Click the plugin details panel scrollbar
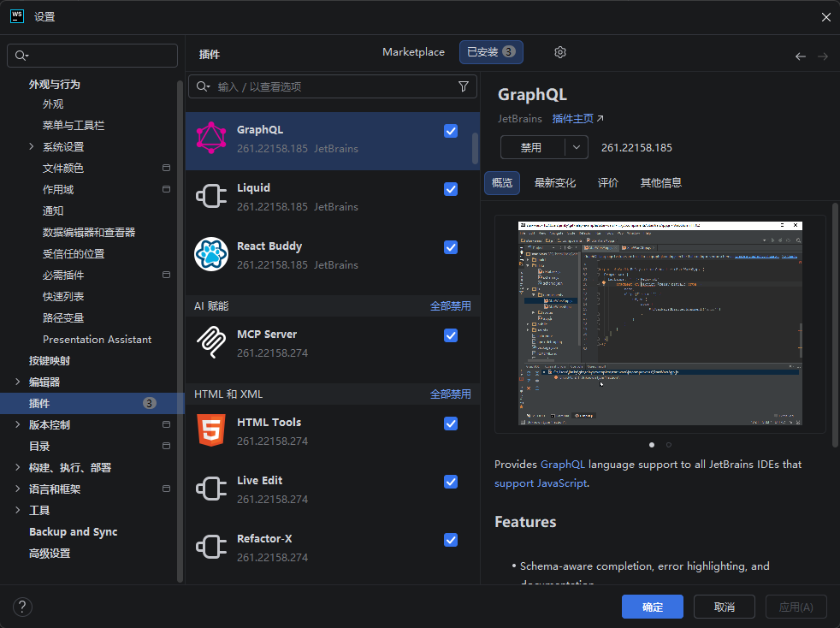 click(835, 325)
